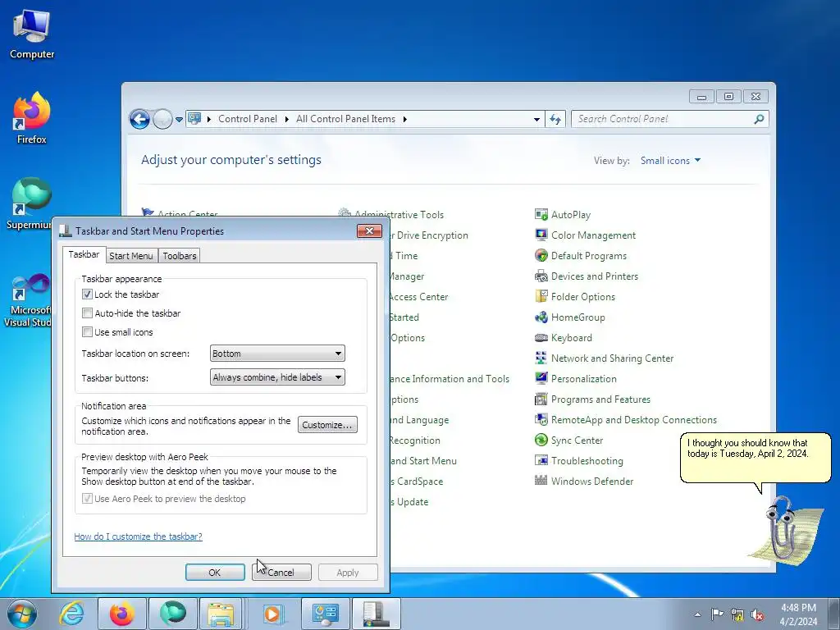Open the Administrative Tools link
The image size is (840, 630).
pyautogui.click(x=399, y=214)
